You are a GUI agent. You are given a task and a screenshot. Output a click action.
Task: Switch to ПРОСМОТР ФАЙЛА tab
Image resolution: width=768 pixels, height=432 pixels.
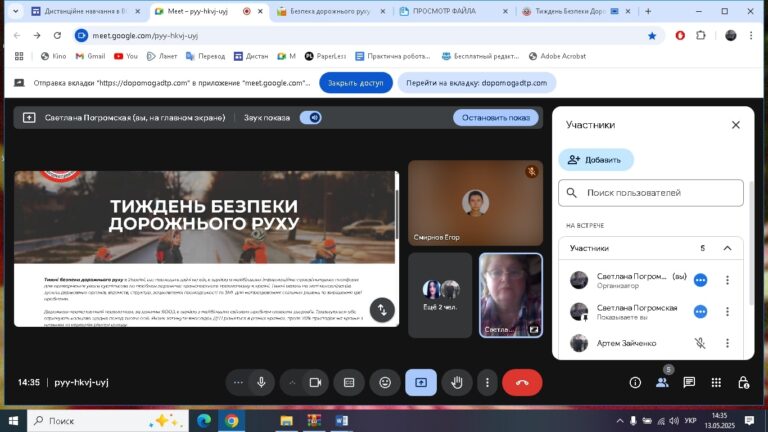[453, 11]
